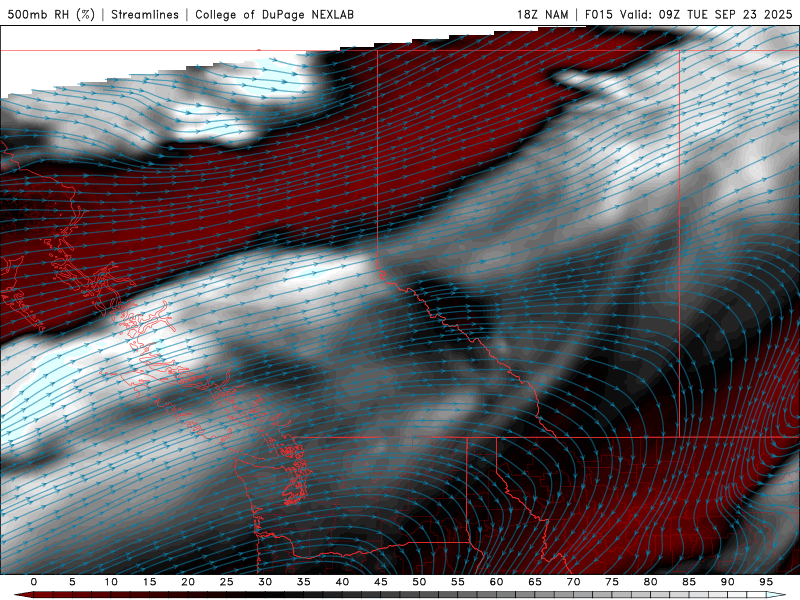This screenshot has height=600, width=800.
Task: Click the "30" value on the RH scale
Action: pos(265,582)
